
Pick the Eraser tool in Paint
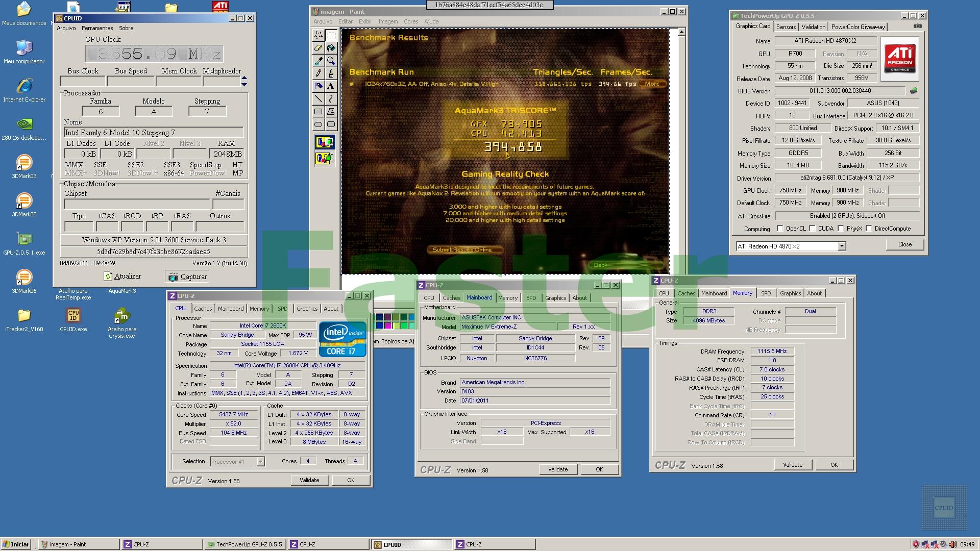point(318,48)
